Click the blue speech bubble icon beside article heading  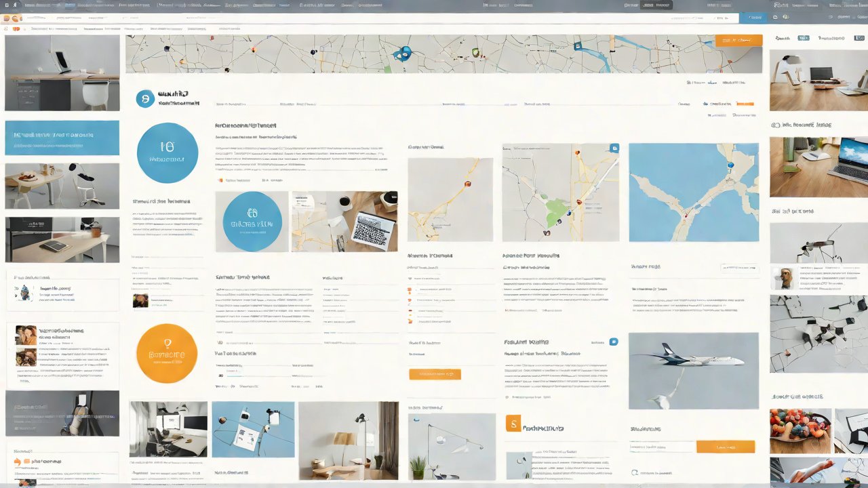tap(613, 342)
